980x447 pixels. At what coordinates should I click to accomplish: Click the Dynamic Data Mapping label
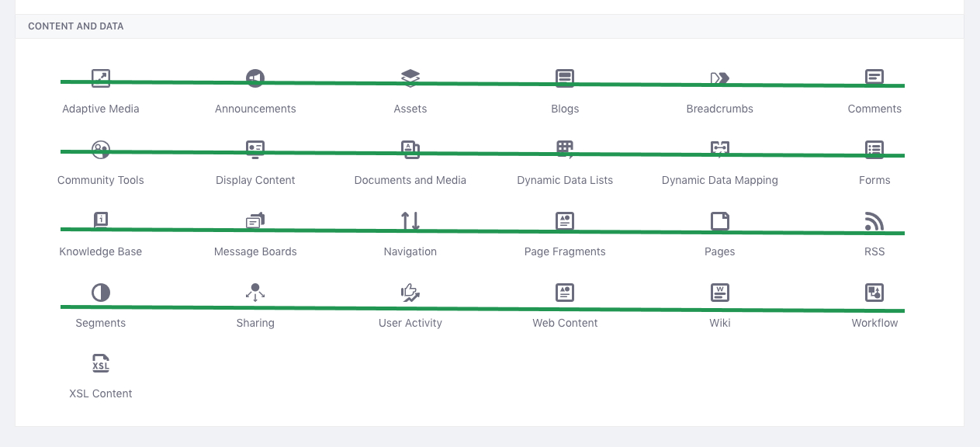[720, 180]
